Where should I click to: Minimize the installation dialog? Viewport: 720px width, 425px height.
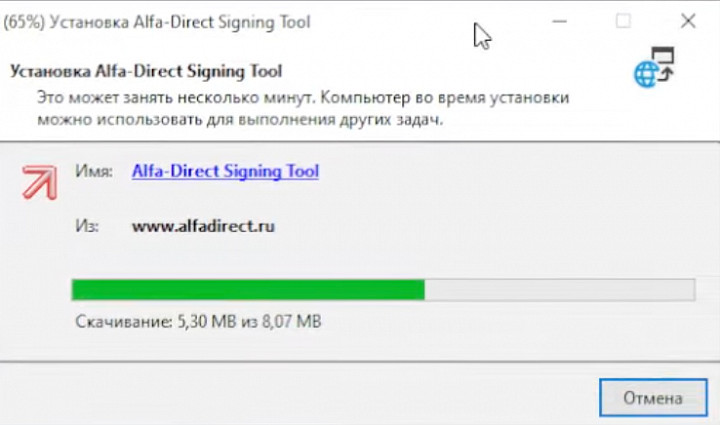click(559, 21)
